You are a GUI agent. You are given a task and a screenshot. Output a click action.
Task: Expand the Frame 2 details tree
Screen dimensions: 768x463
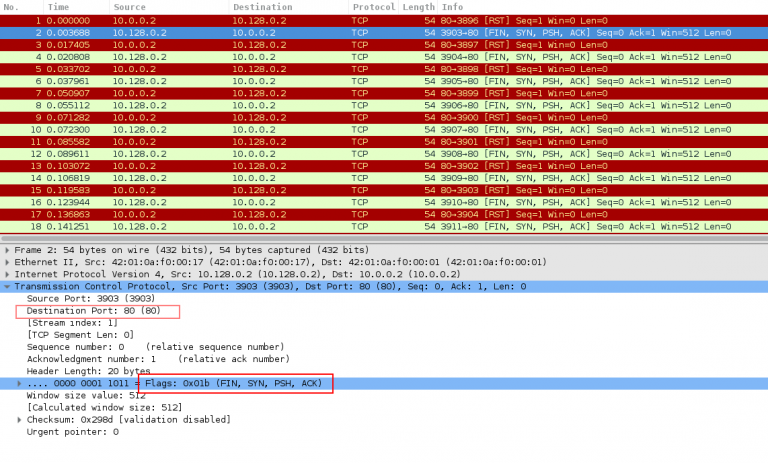tap(8, 249)
